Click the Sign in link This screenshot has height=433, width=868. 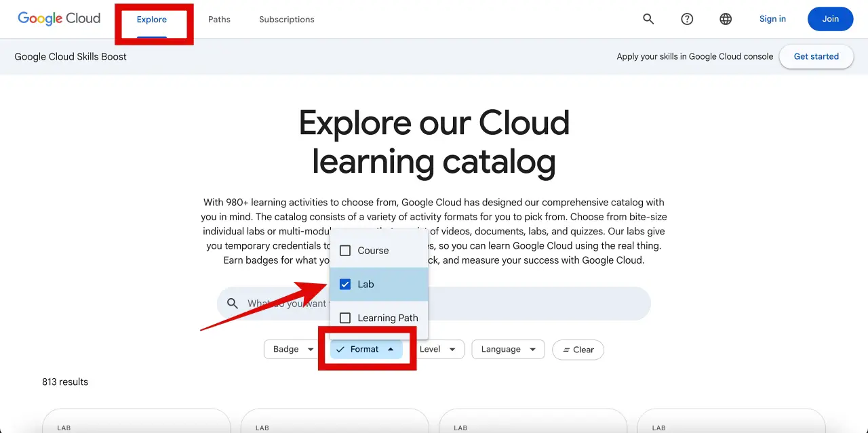click(x=772, y=19)
